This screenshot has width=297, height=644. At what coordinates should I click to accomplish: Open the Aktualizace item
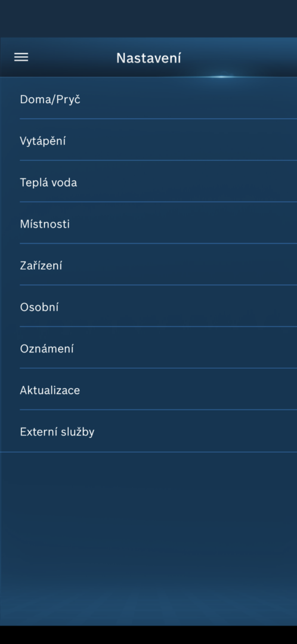tap(148, 389)
